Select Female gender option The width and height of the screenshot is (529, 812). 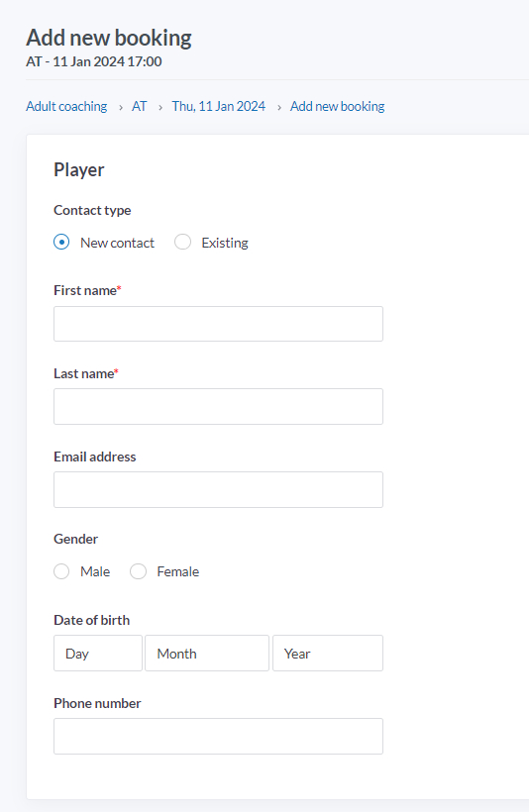(x=138, y=571)
